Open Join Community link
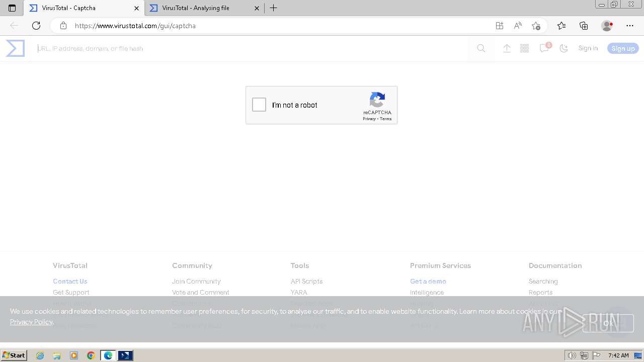 [x=196, y=281]
